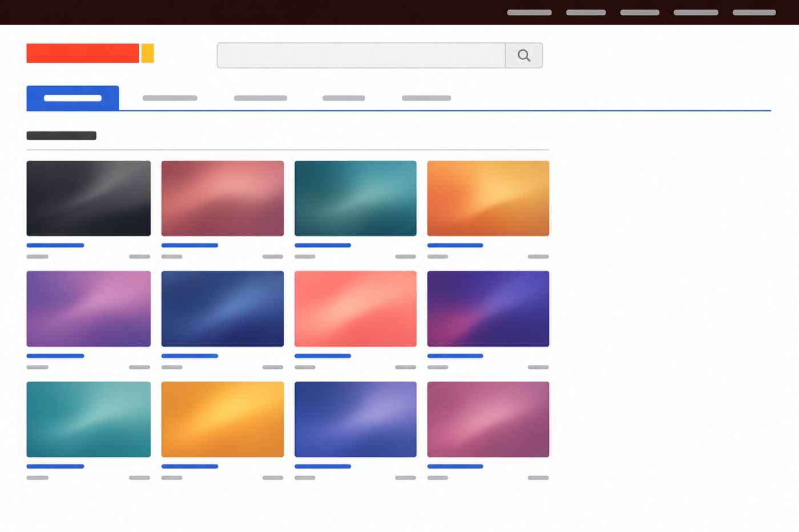Click the rightmost link in the dark top bar
The image size is (799, 532).
[x=754, y=12]
